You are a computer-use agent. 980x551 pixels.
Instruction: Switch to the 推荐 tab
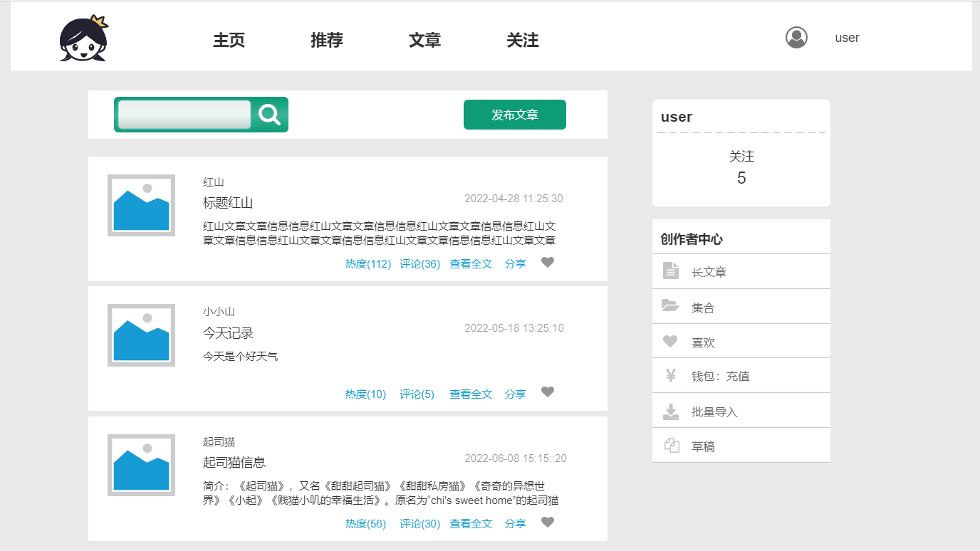coord(326,41)
